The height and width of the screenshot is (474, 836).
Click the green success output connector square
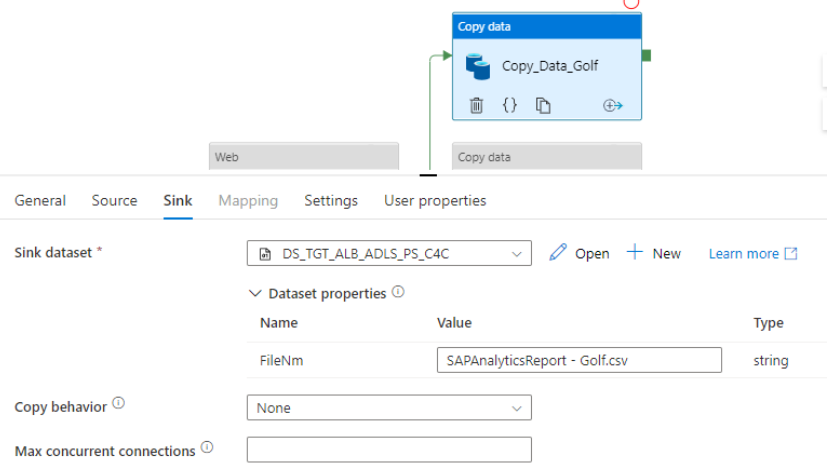coord(646,55)
